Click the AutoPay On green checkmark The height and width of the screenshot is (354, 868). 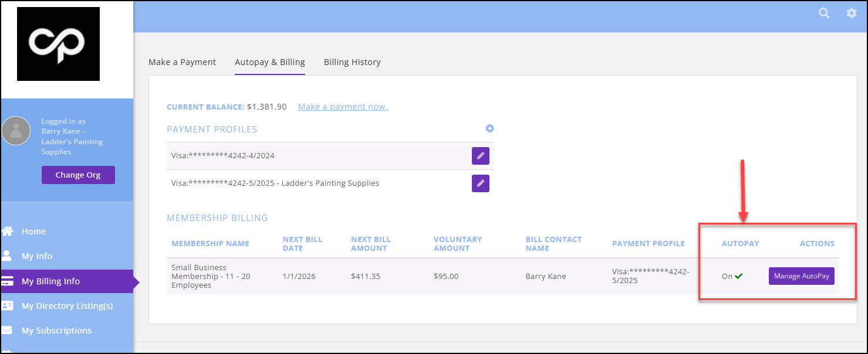click(x=739, y=276)
